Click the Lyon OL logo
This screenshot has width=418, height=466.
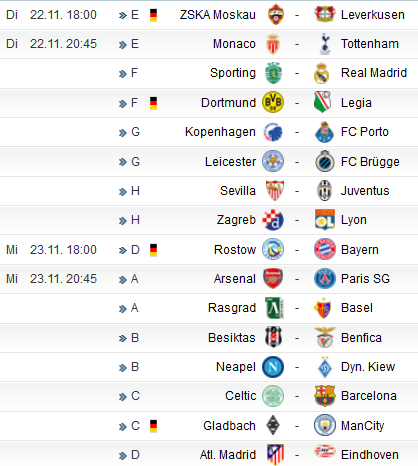tap(325, 220)
